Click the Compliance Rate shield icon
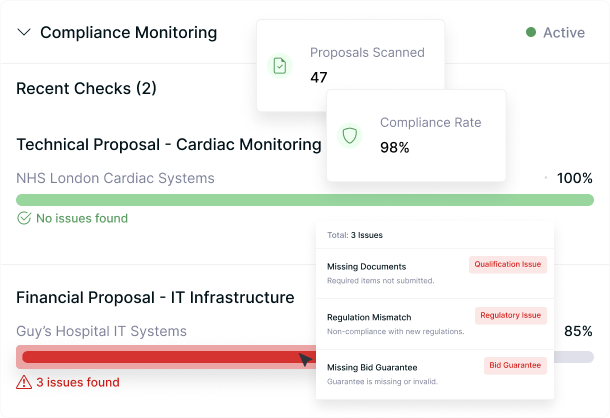610x418 pixels. [x=350, y=135]
